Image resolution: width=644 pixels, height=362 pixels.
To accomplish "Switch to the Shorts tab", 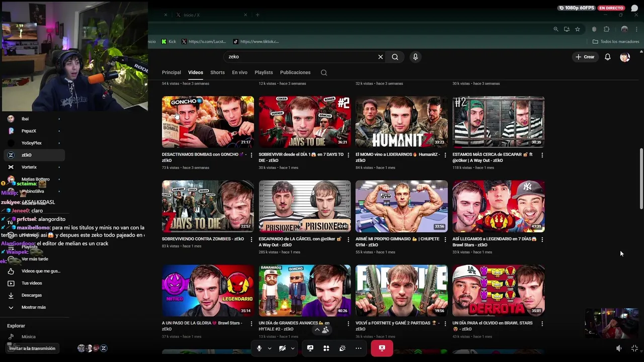I will (x=217, y=72).
